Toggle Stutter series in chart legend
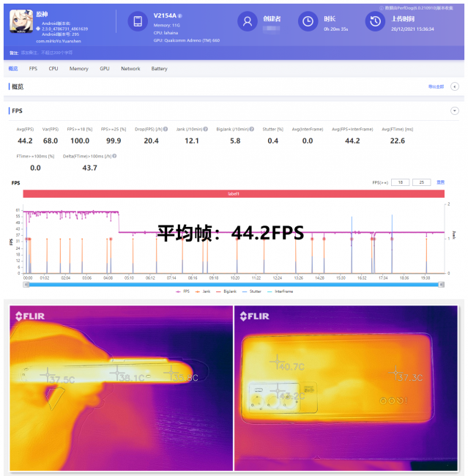Image resolution: width=468 pixels, height=476 pixels. (x=252, y=291)
